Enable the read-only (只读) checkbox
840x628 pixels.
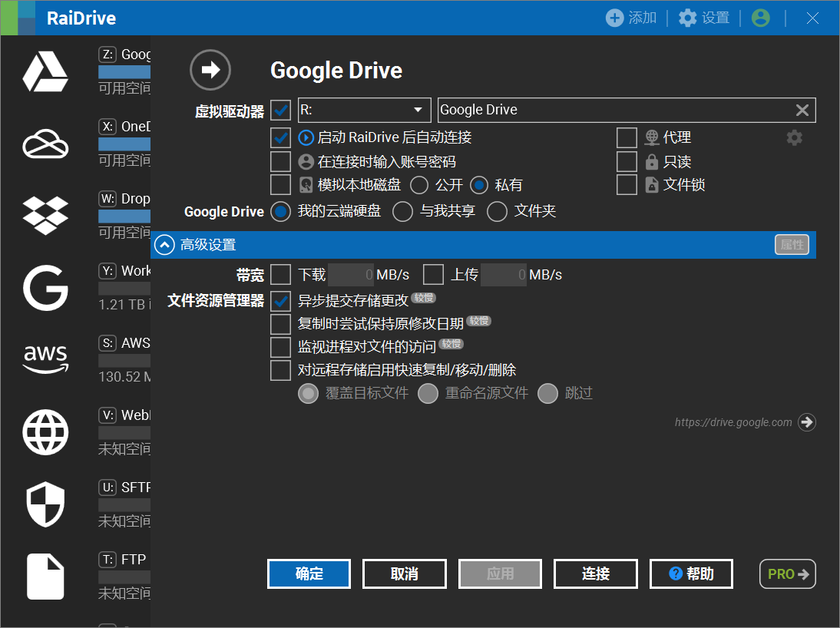pyautogui.click(x=627, y=161)
